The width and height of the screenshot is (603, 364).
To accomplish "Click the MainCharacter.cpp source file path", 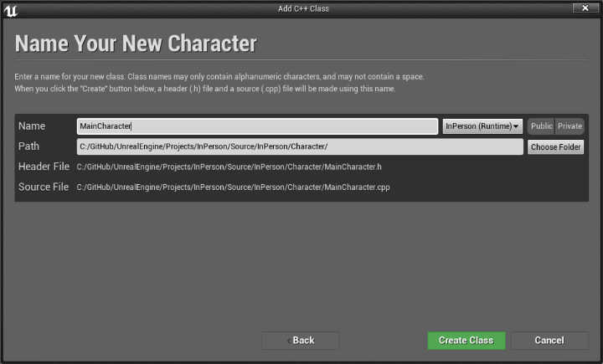I will (x=233, y=187).
